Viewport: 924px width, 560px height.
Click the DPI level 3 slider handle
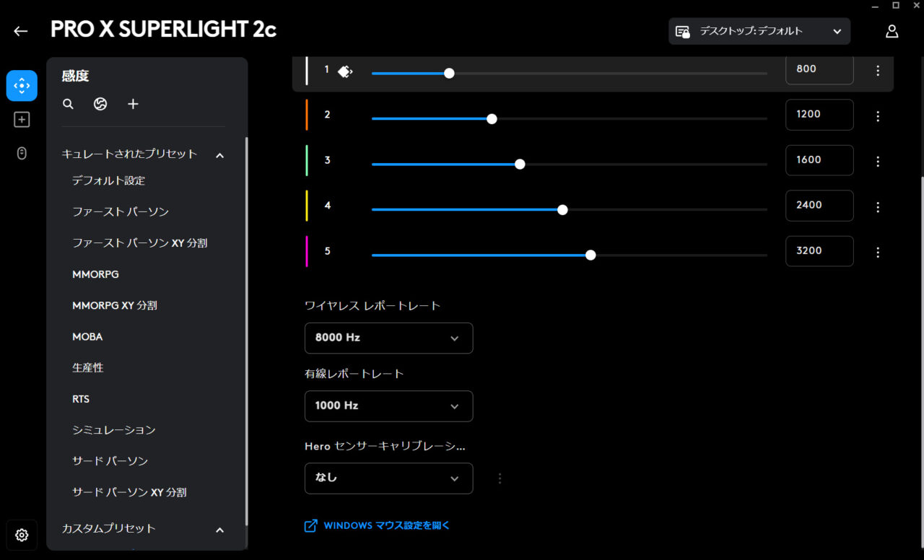pyautogui.click(x=520, y=164)
